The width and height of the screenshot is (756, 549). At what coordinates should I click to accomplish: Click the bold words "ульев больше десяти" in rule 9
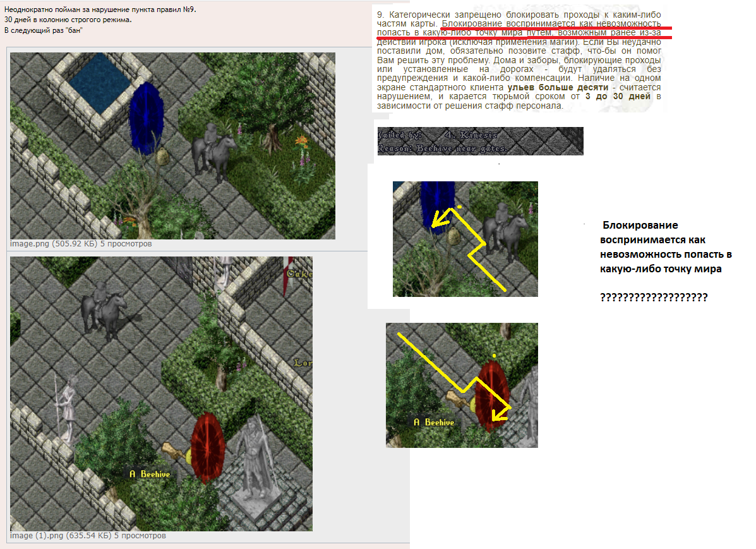pyautogui.click(x=558, y=87)
